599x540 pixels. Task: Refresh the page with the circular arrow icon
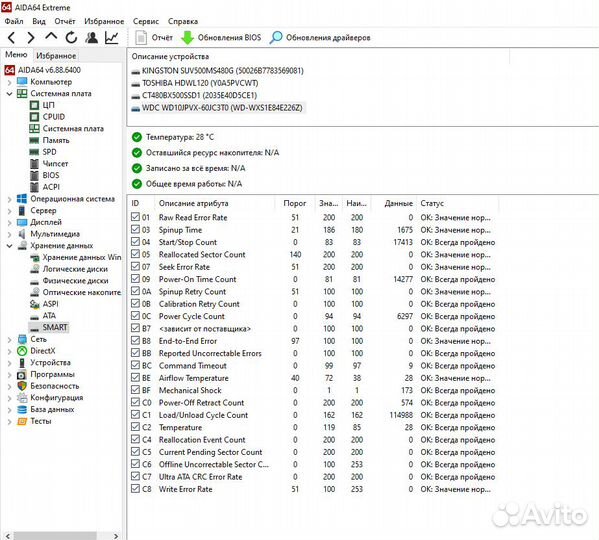coord(71,37)
